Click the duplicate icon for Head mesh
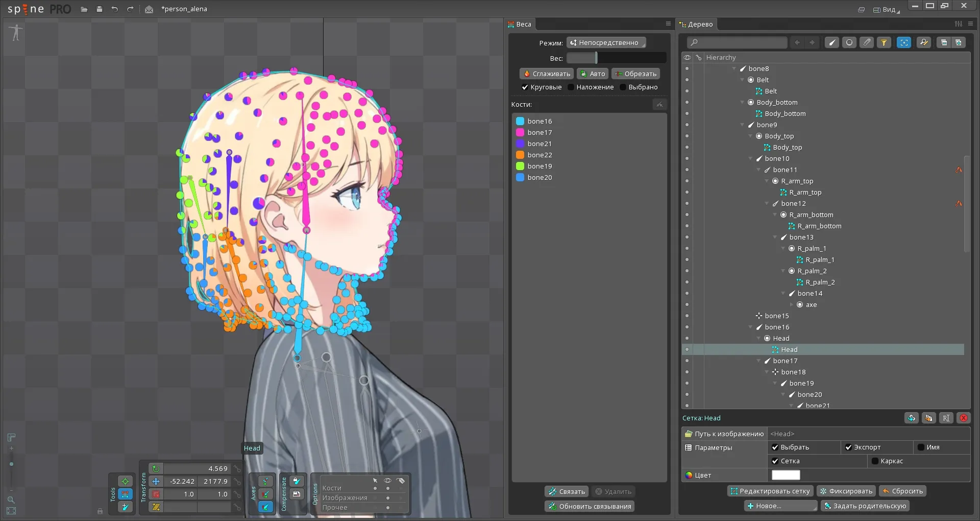 click(928, 418)
